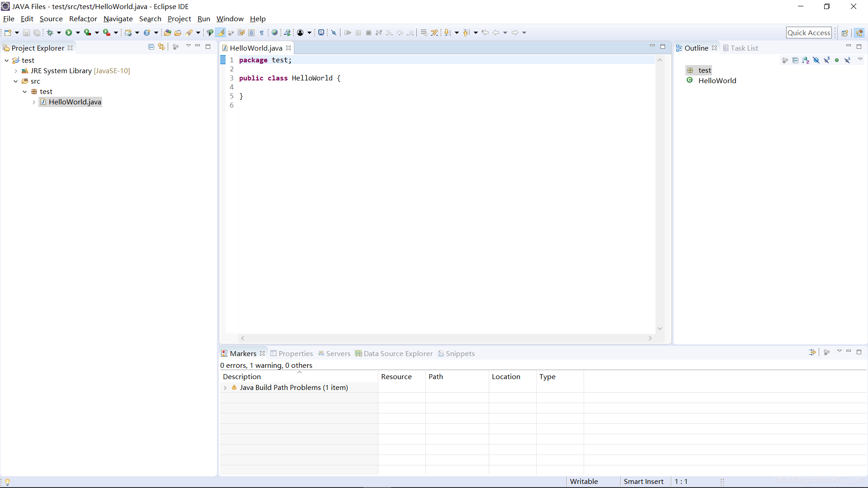Expand Java Build Path Problems row
The height and width of the screenshot is (488, 868).
pos(225,388)
